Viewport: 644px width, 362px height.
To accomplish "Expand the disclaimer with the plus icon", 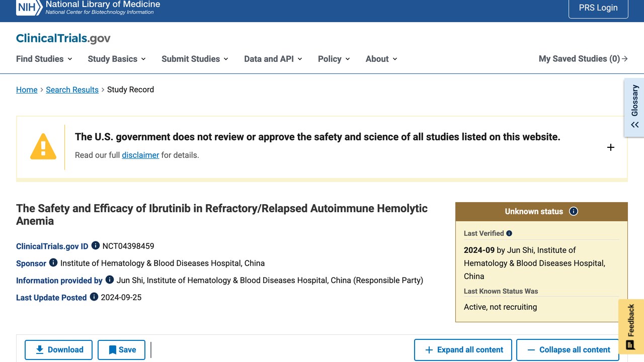I will click(611, 147).
